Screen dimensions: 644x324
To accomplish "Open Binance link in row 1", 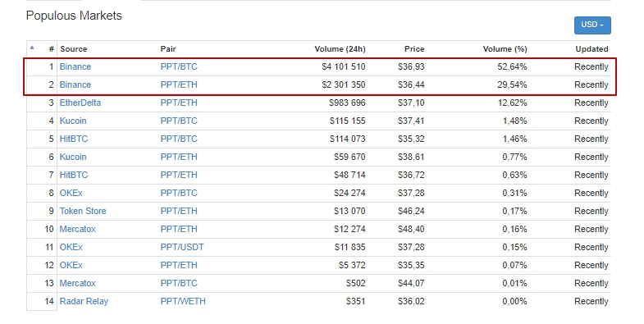I will point(75,66).
